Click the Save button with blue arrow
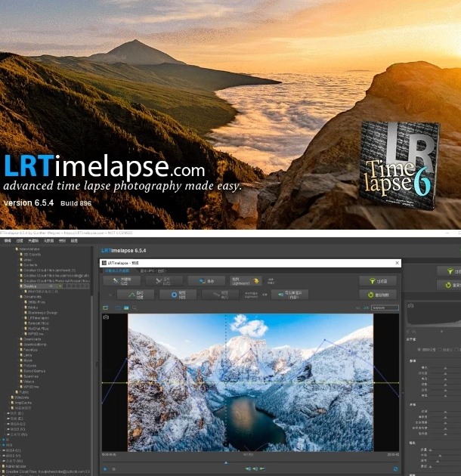The image size is (461, 476). (206, 281)
